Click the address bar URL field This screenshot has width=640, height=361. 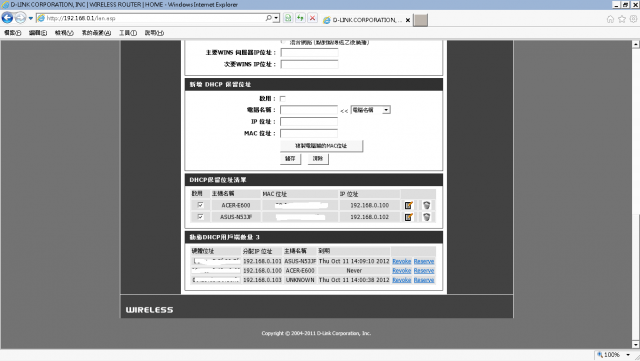click(x=150, y=18)
